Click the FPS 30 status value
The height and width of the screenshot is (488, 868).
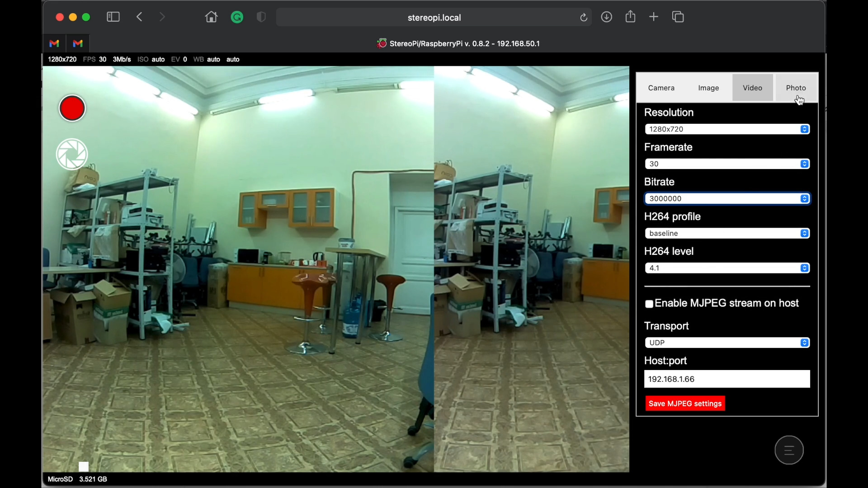point(95,59)
